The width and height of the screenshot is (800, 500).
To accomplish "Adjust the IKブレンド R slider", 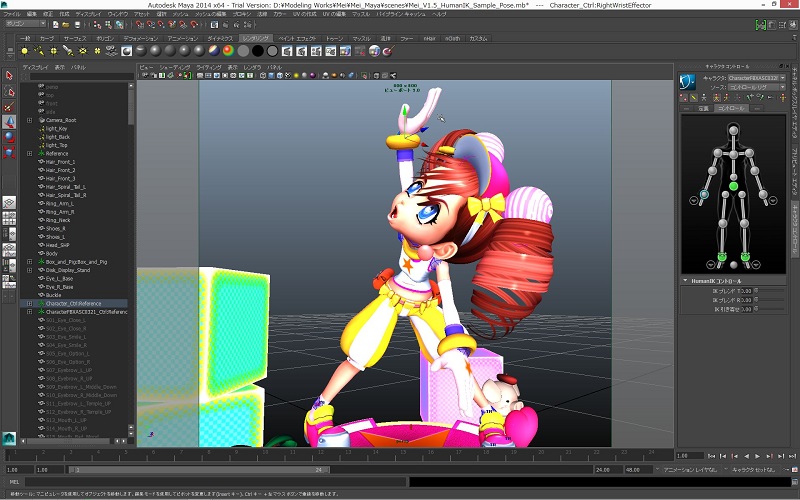I will point(770,300).
